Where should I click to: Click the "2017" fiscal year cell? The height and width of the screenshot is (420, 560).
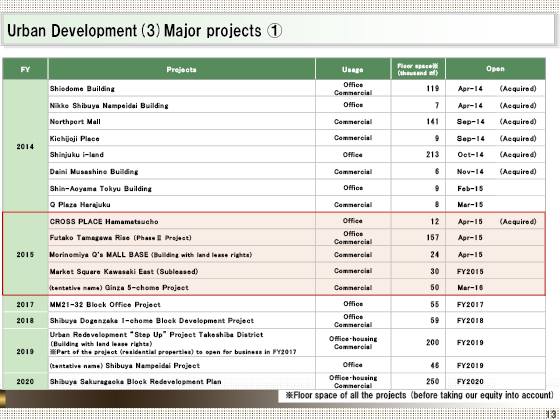coord(25,304)
